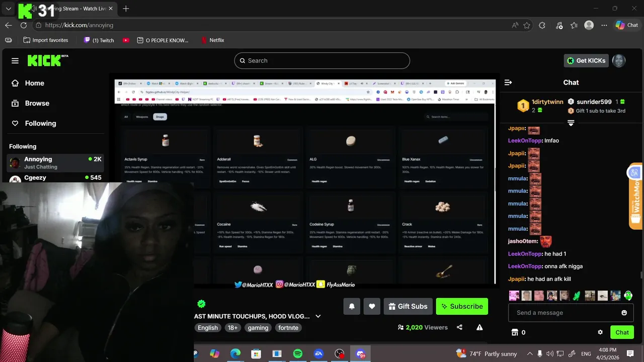Open the Edge favorites hub icon
The height and width of the screenshot is (362, 644).
(x=574, y=25)
